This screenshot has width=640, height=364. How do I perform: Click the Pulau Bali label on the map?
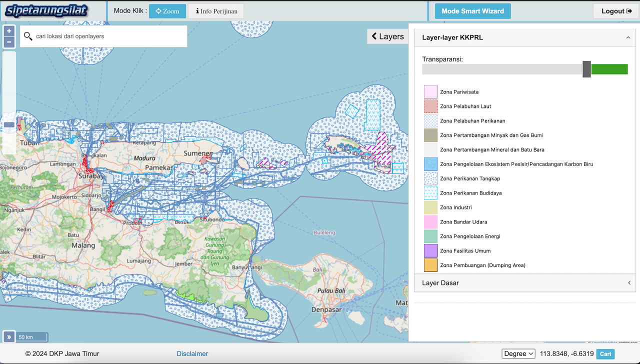pos(331,291)
